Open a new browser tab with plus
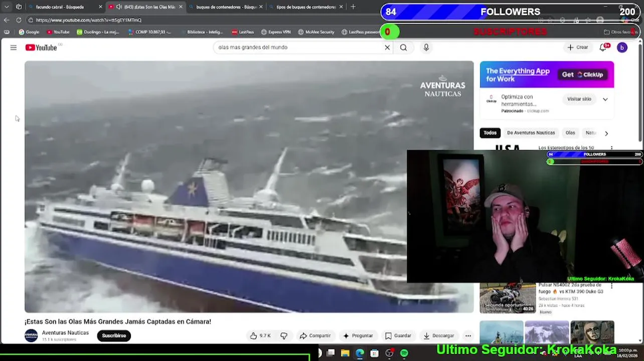The height and width of the screenshot is (361, 644). [x=353, y=7]
